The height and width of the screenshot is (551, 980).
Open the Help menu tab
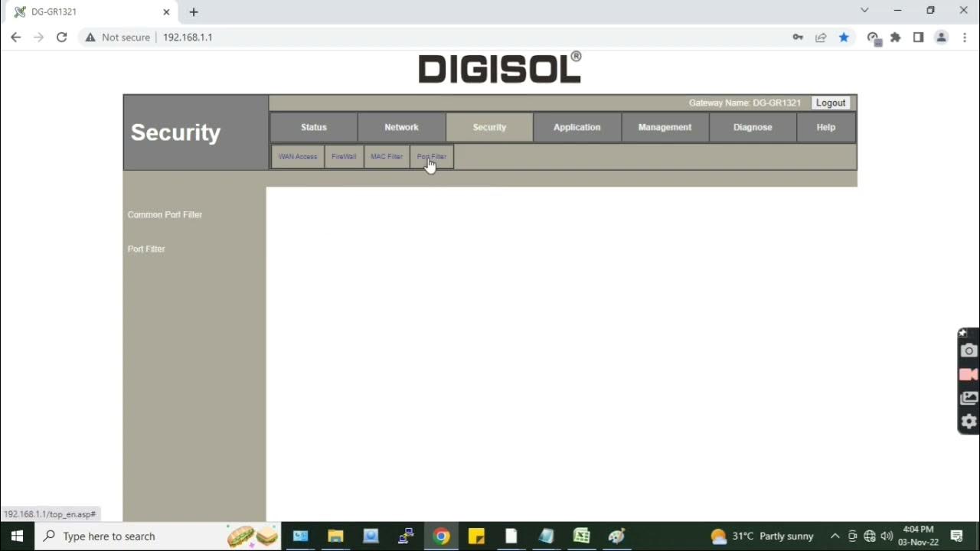[826, 127]
